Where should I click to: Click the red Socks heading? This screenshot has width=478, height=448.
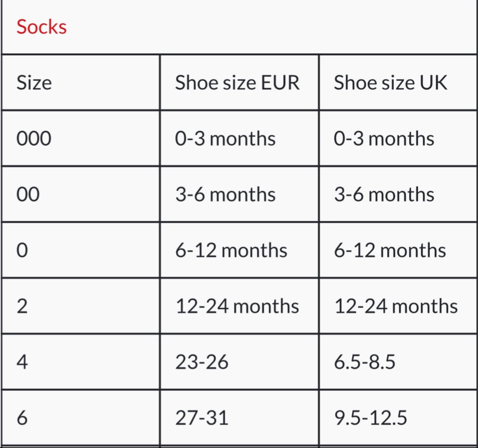click(x=42, y=27)
